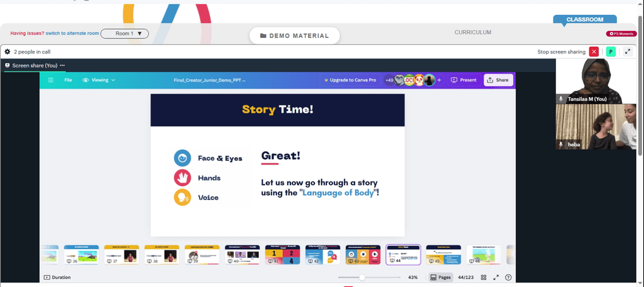Select slide thumbnail 45
644x287 pixels.
444,255
